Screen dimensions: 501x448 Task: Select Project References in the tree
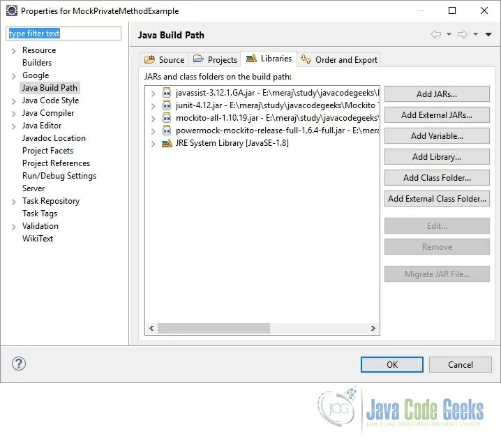[x=56, y=163]
